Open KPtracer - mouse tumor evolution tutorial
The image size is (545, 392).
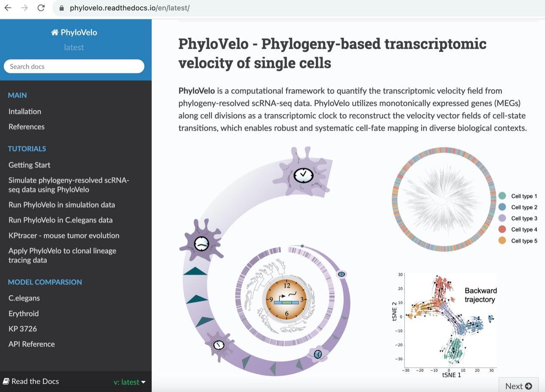click(x=64, y=235)
